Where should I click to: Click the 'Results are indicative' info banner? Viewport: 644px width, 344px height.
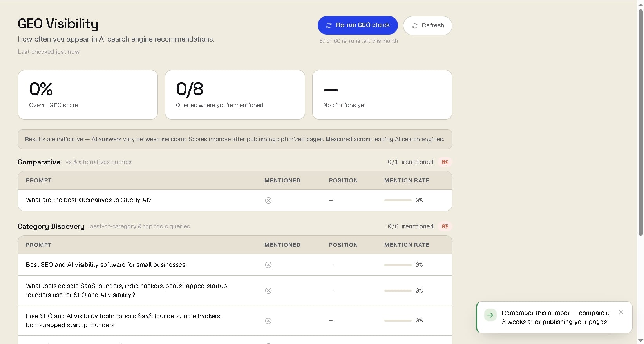point(235,139)
